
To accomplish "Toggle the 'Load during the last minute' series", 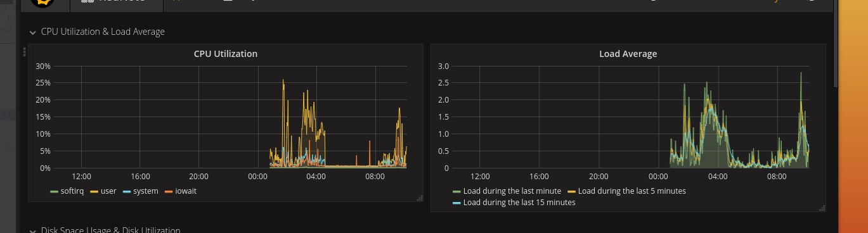I will [x=512, y=191].
